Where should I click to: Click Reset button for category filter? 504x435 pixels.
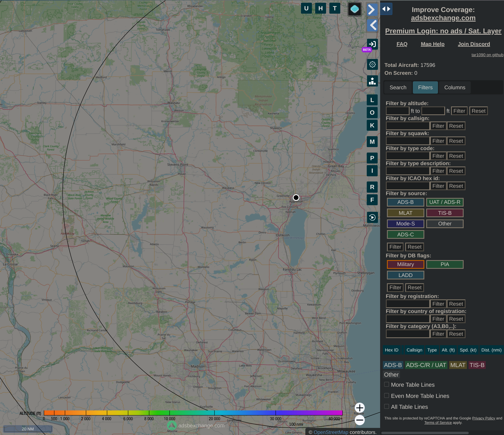(456, 334)
